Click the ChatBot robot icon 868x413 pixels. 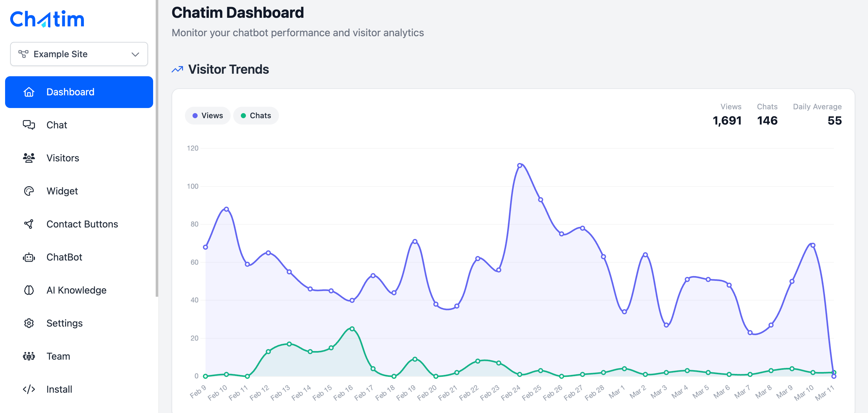click(x=29, y=257)
